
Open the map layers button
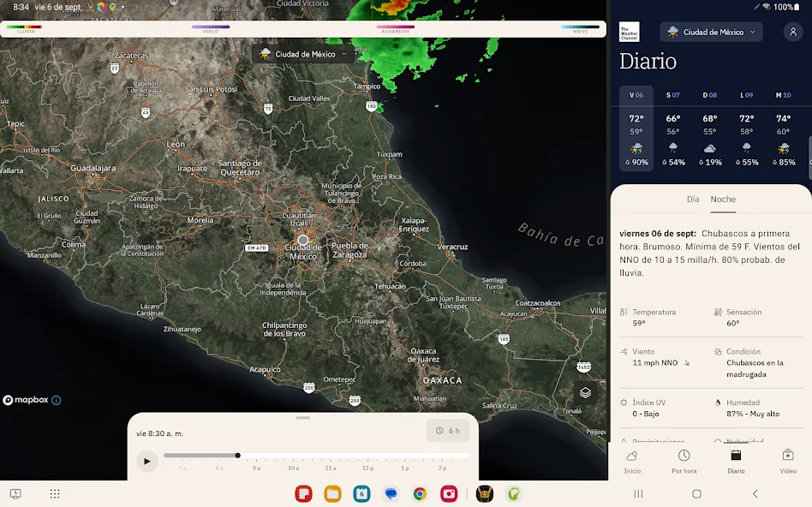click(585, 392)
